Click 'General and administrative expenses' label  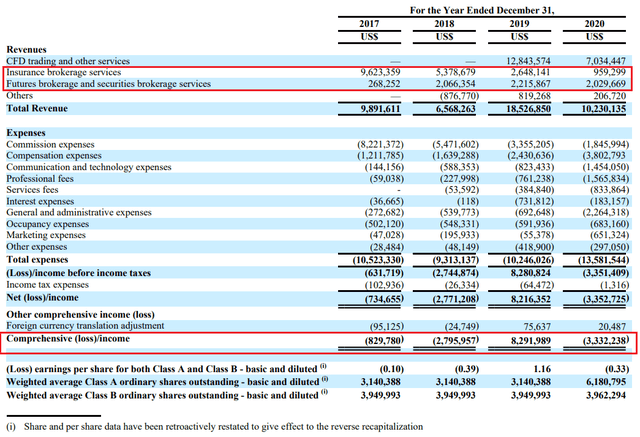pos(79,212)
